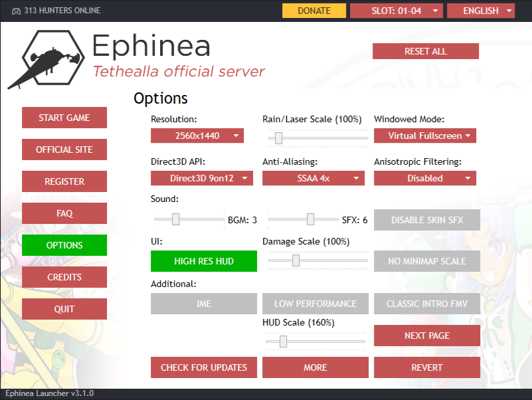Click the 'Ephinea' title wordmark
Image resolution: width=532 pixels, height=400 pixels.
(151, 46)
